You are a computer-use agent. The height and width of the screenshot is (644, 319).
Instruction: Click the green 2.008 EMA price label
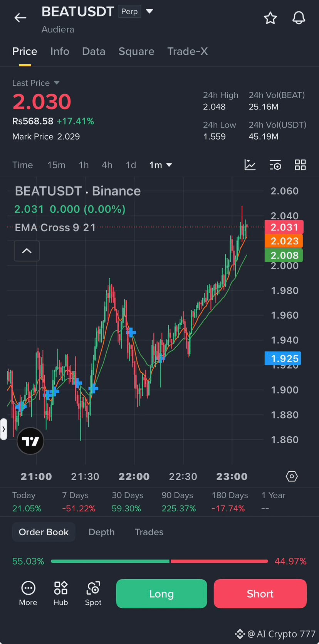tap(284, 255)
